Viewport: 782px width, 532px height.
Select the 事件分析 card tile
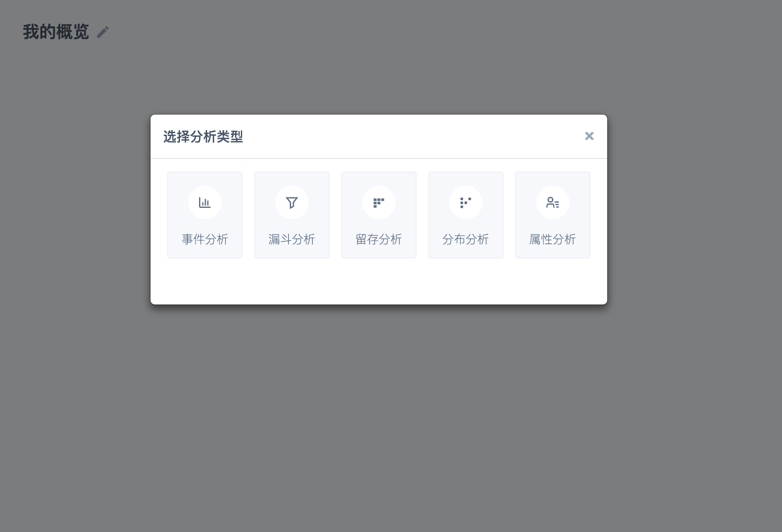[205, 215]
